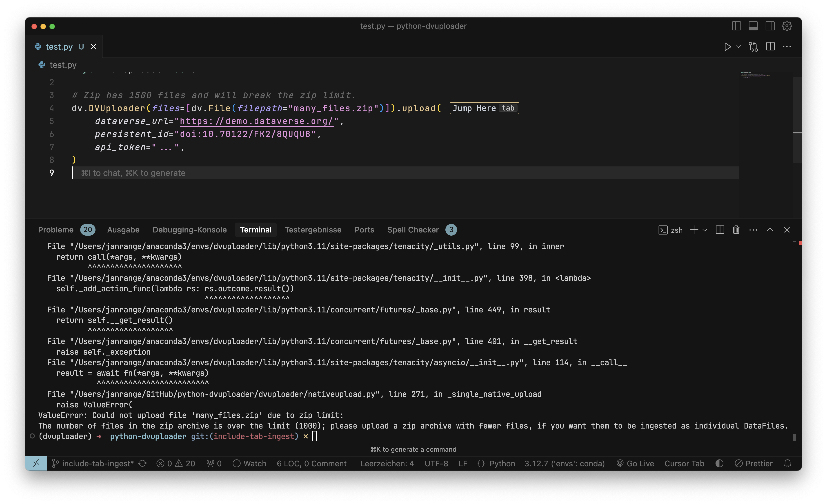Split the terminal pane

(720, 230)
